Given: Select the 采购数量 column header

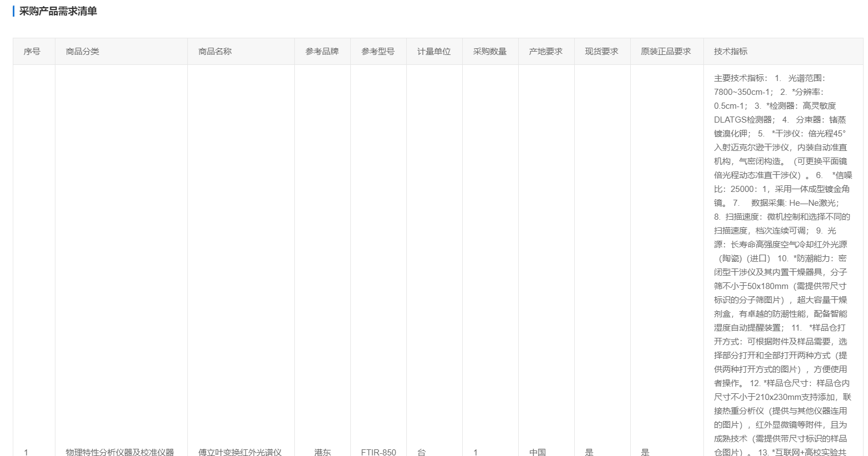Looking at the screenshot, I should pyautogui.click(x=489, y=51).
